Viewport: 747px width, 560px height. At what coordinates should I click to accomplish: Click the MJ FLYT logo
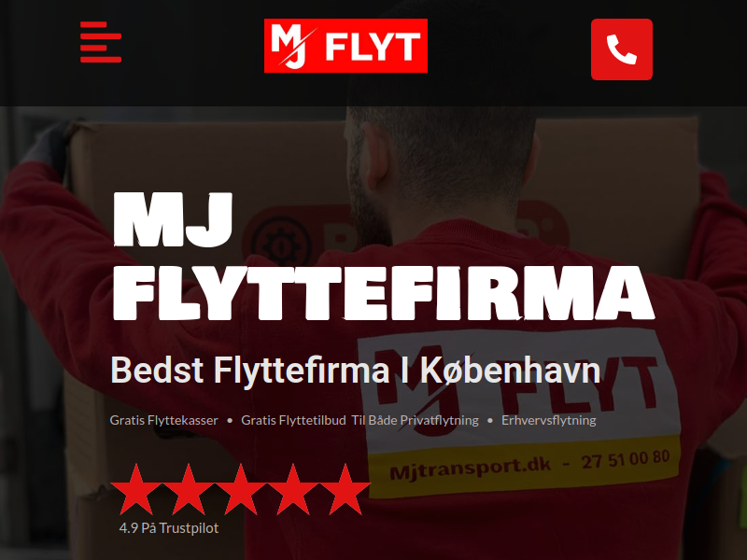pyautogui.click(x=345, y=46)
